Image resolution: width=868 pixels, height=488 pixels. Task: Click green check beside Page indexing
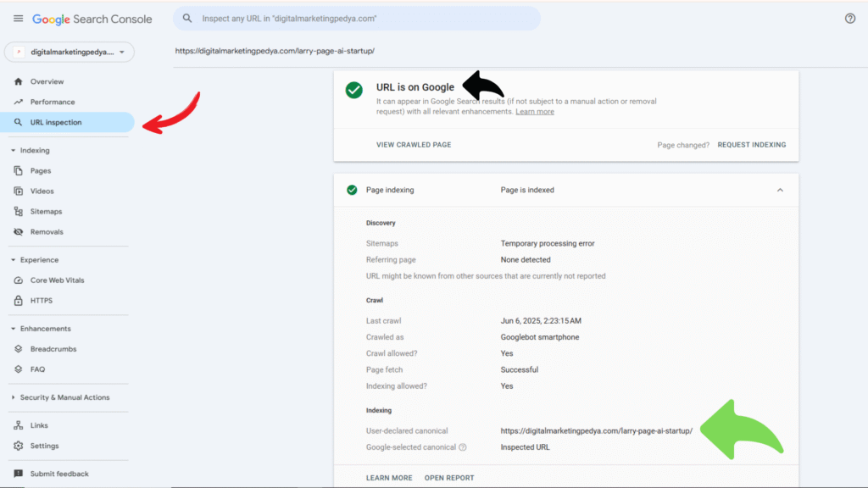tap(352, 190)
